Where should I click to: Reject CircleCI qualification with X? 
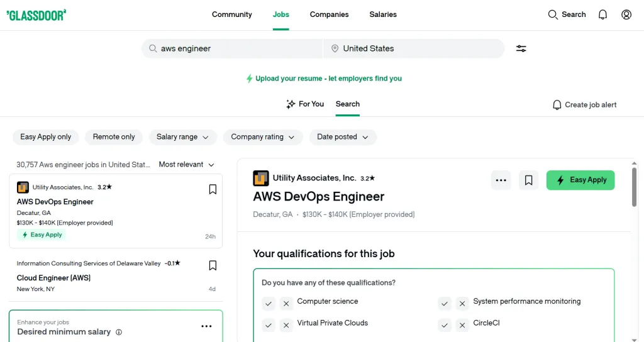[462, 325]
